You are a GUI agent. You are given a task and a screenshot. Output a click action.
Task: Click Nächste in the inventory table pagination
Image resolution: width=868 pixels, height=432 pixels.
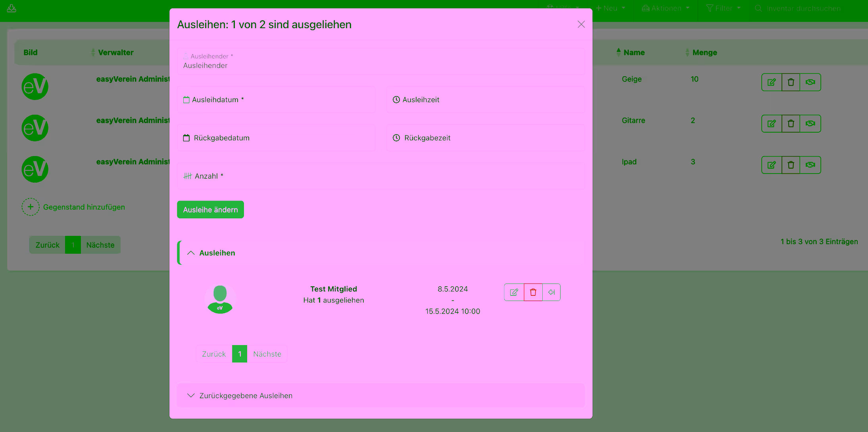[x=100, y=245]
